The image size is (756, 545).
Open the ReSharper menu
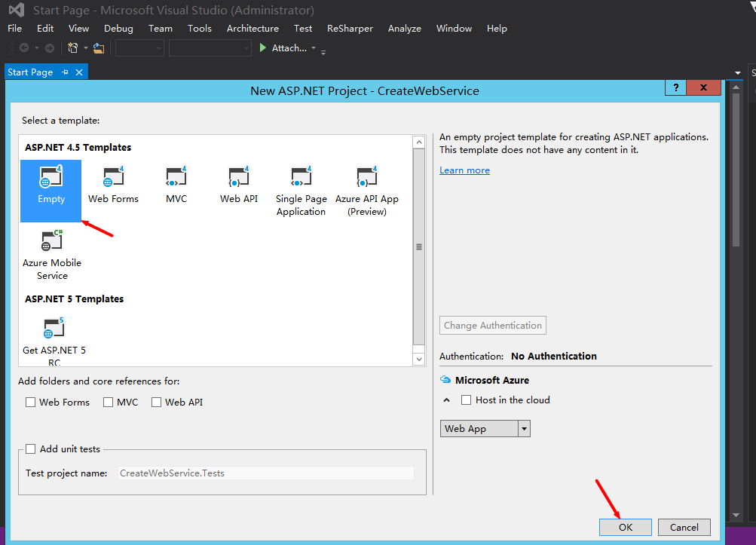(x=350, y=29)
